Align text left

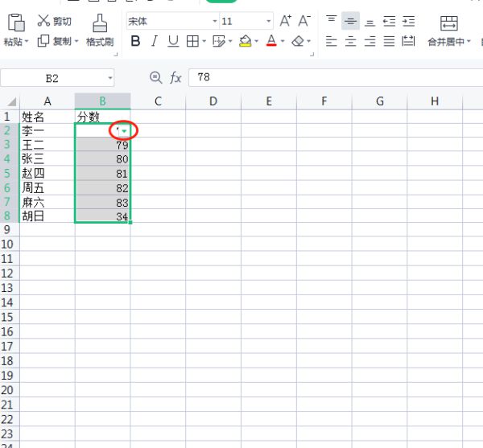332,41
